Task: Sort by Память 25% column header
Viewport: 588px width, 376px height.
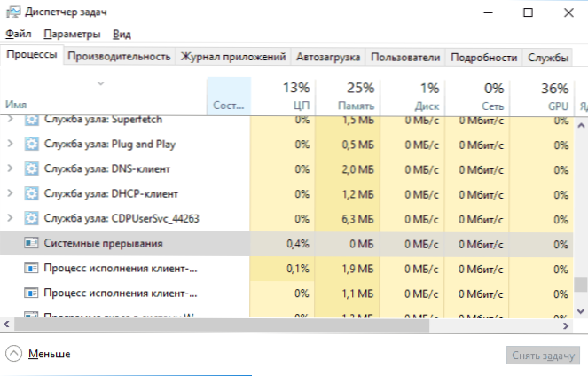Action: 348,97
